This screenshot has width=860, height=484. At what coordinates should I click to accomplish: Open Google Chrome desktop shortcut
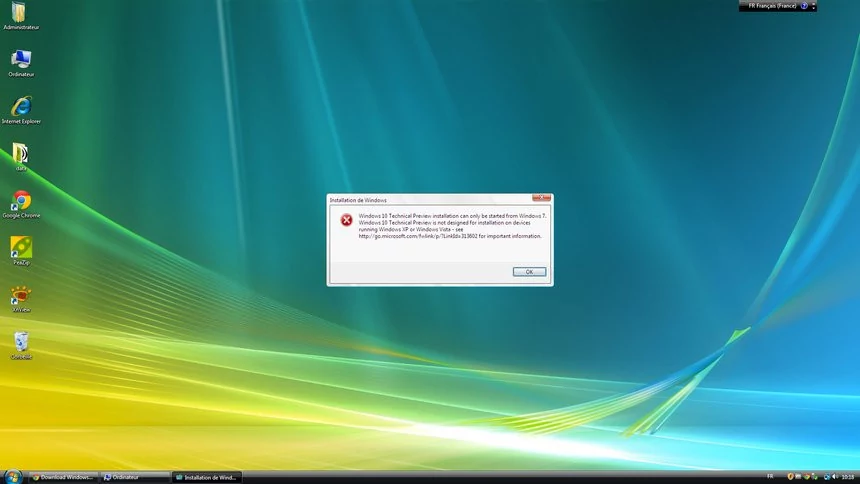click(x=21, y=205)
